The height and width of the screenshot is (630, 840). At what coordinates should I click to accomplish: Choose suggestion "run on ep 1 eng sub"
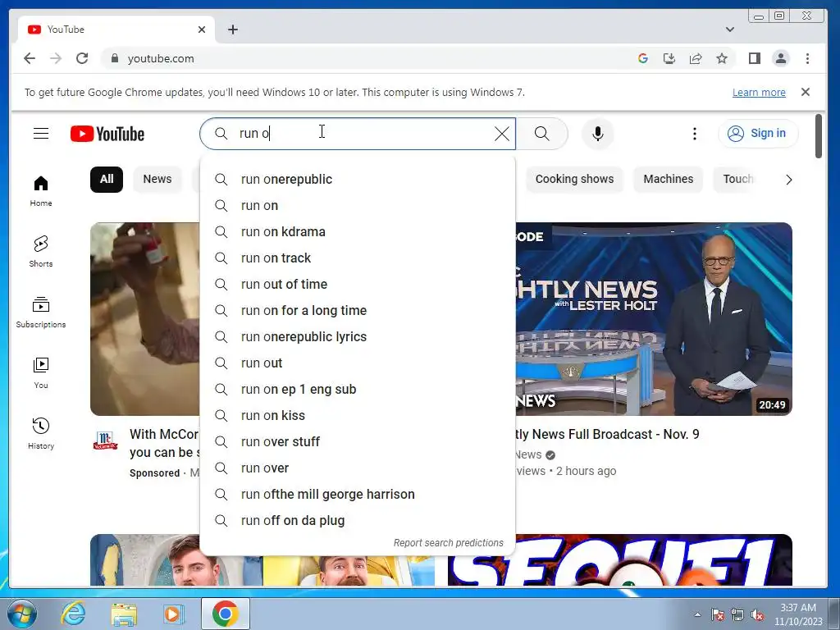click(358, 390)
